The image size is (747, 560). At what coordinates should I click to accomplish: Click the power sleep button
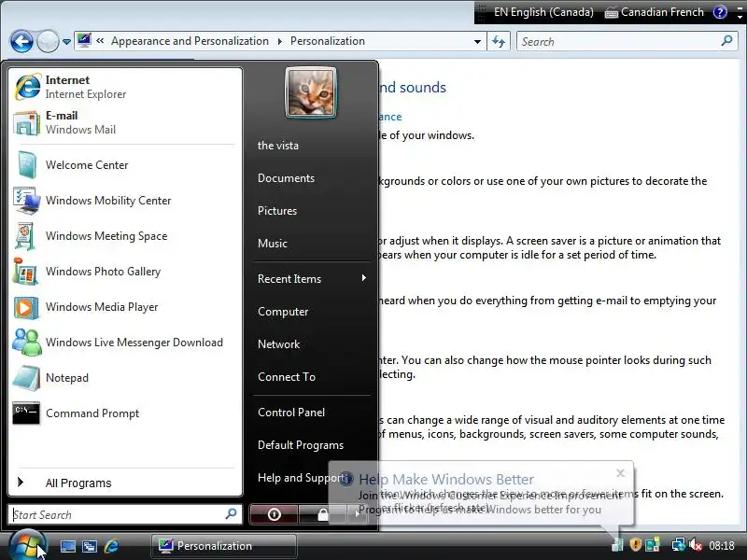(x=274, y=514)
